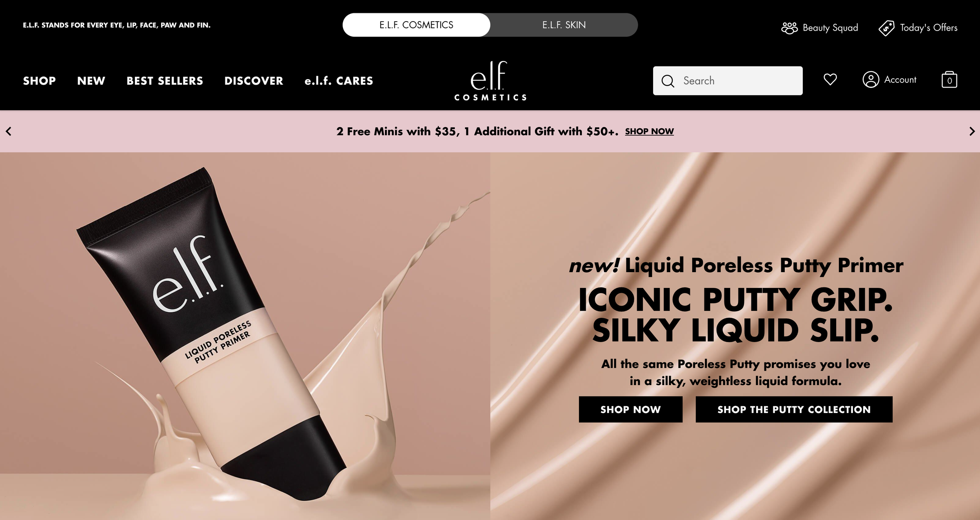Go to the e.l.f. Cosmetics logo home

click(x=490, y=81)
